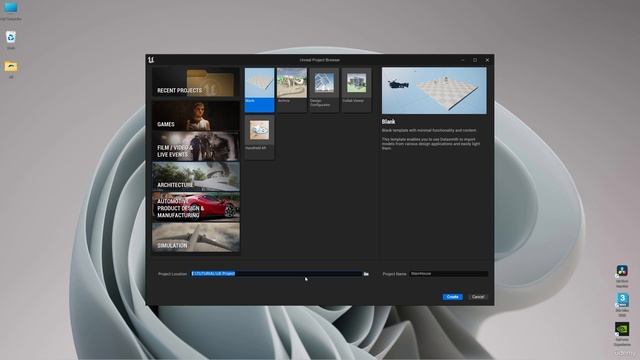Switch to the Simulation category
This screenshot has width=640, height=360.
(196, 238)
